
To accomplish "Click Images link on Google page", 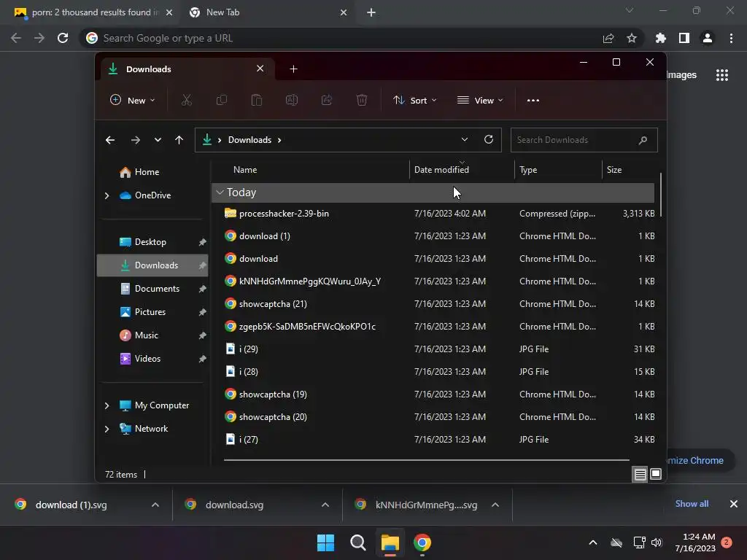I will click(681, 75).
